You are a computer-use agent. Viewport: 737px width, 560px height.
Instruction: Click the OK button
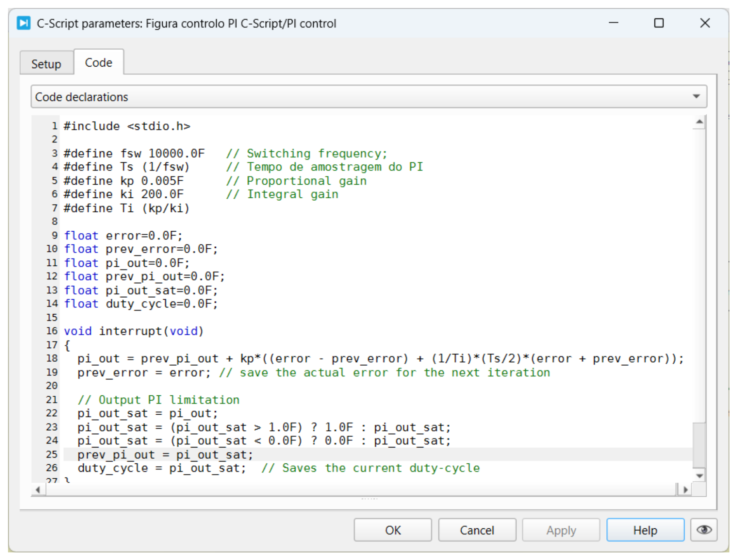point(393,530)
